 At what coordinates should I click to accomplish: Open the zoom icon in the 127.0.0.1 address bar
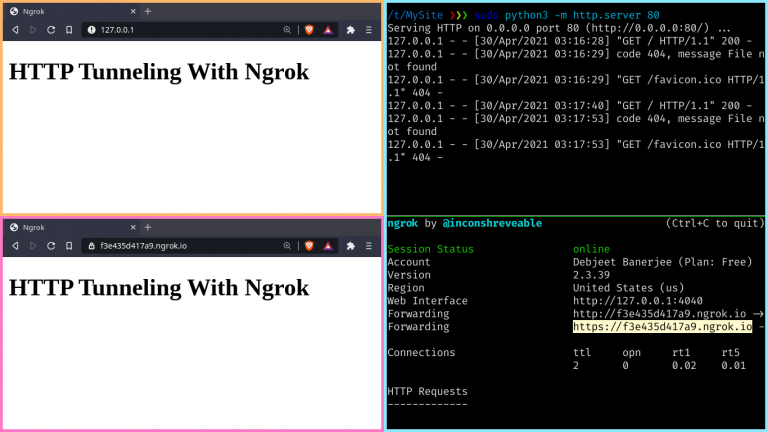tap(287, 30)
